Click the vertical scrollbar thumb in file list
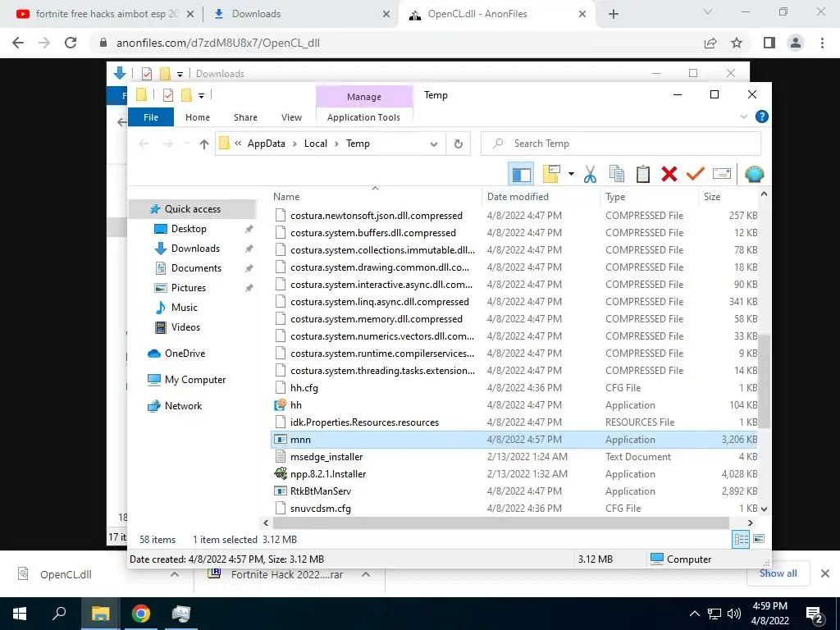Viewport: 840px width, 630px height. click(x=764, y=381)
